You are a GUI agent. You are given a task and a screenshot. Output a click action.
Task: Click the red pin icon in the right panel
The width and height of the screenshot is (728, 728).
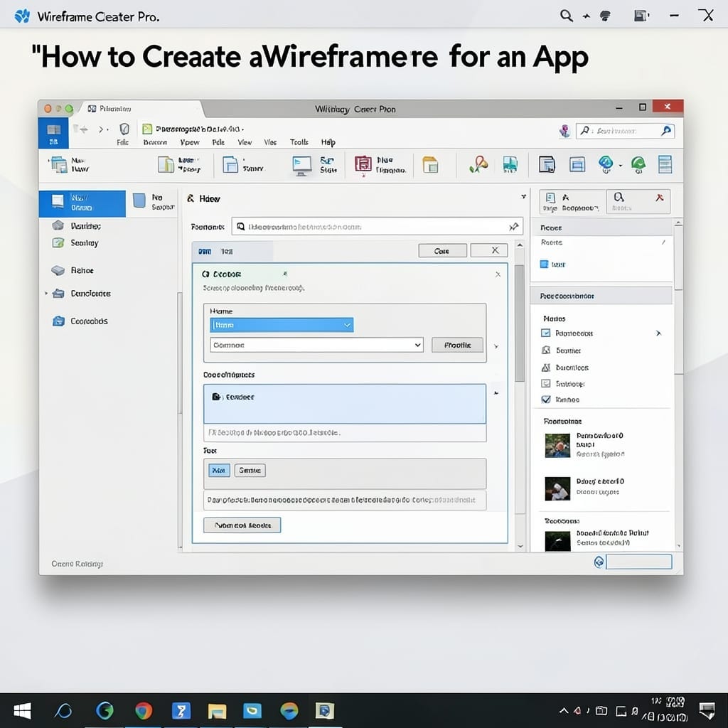tap(659, 198)
